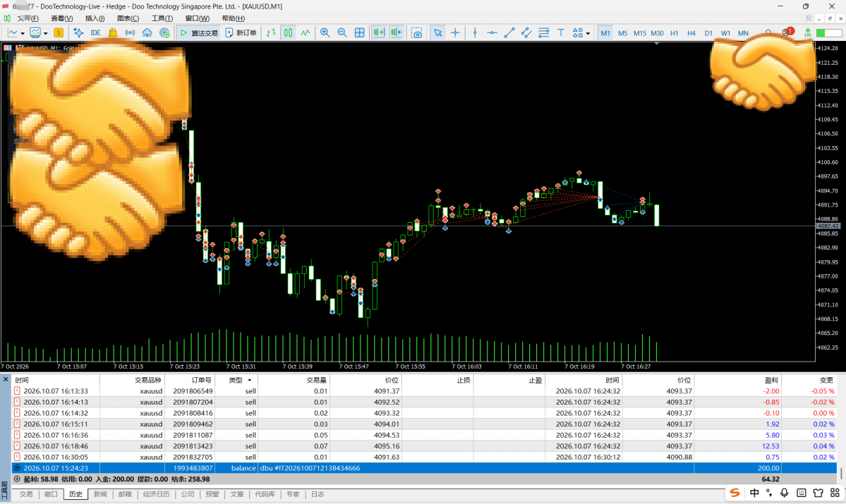Select the Fibonacci retracement tool
This screenshot has height=504, width=846.
[543, 33]
